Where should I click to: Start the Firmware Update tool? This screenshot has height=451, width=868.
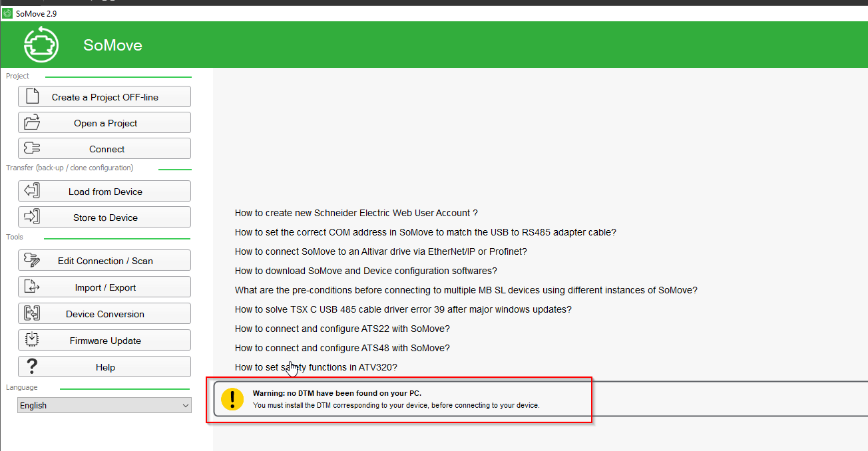click(x=105, y=340)
